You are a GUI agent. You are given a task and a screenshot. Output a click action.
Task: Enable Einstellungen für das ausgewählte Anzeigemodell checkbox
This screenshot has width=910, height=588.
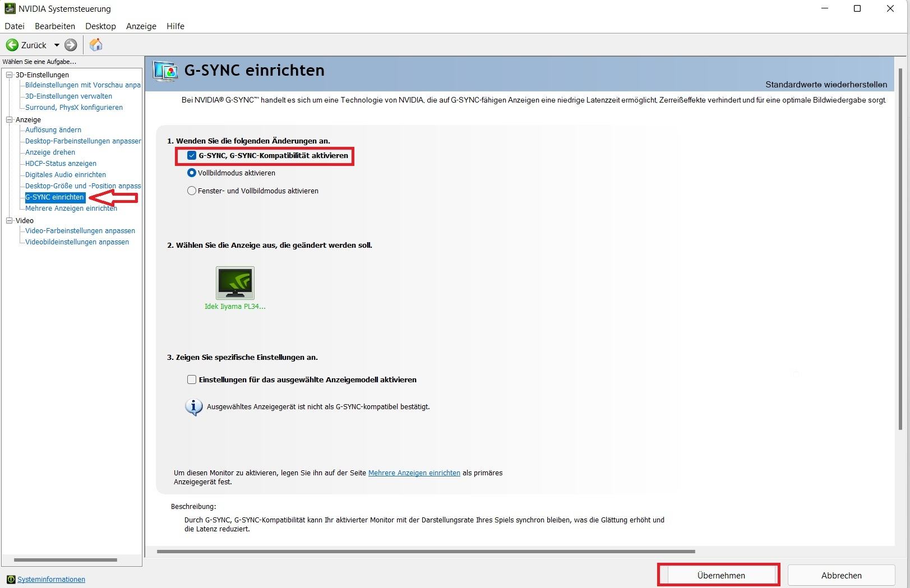[192, 380]
